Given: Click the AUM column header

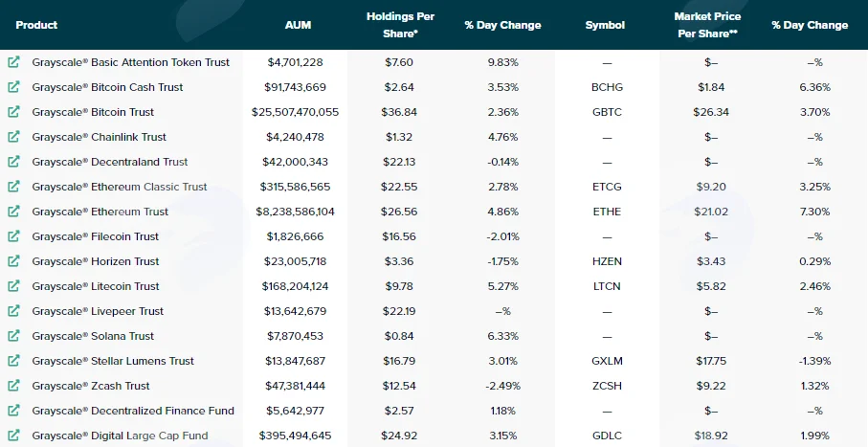Looking at the screenshot, I should pyautogui.click(x=298, y=25).
